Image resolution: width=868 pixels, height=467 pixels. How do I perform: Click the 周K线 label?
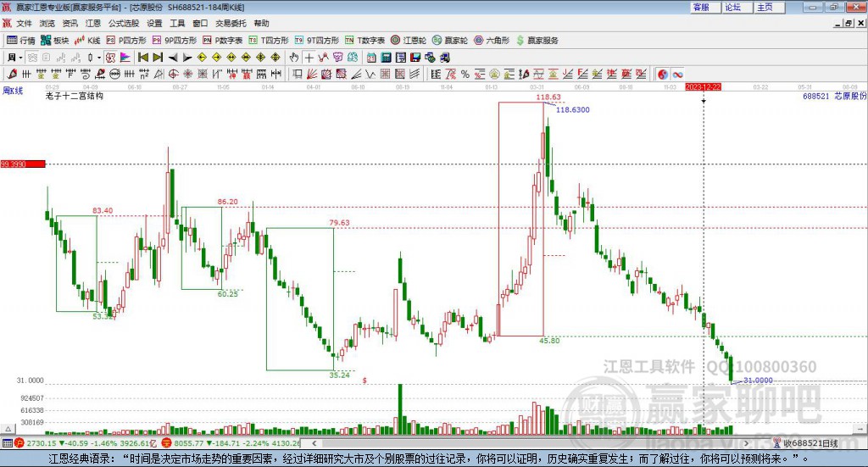(13, 91)
